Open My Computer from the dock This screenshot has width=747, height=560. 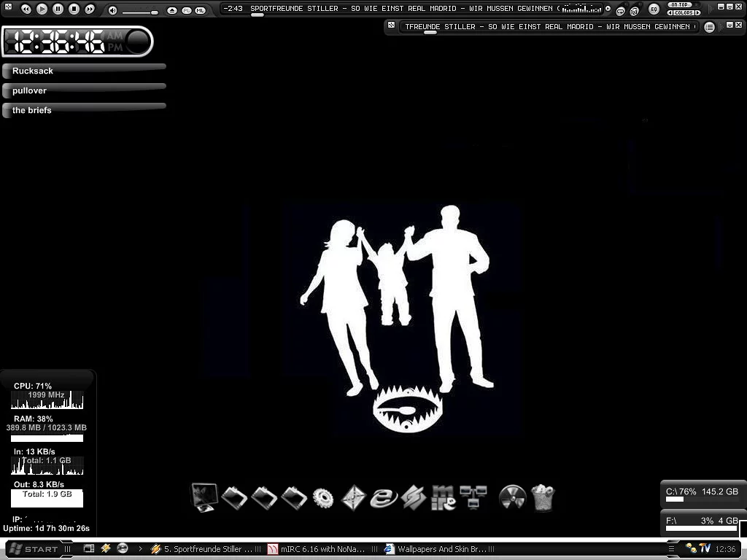pos(204,497)
